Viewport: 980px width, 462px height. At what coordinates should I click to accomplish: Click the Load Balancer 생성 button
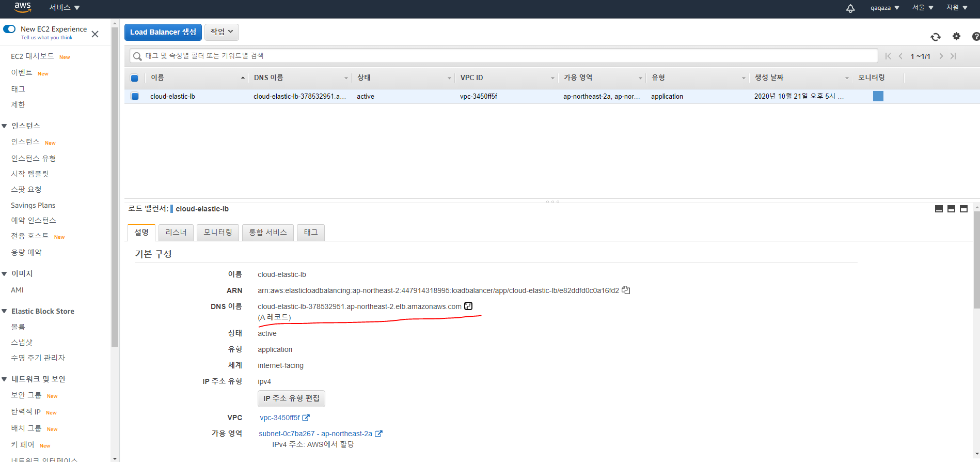(163, 32)
